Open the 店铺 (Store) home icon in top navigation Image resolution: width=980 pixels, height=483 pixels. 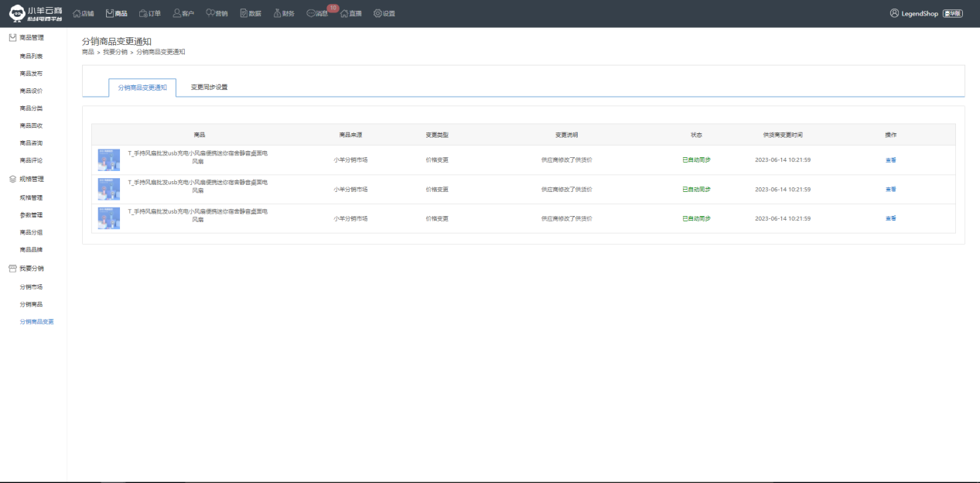(77, 13)
